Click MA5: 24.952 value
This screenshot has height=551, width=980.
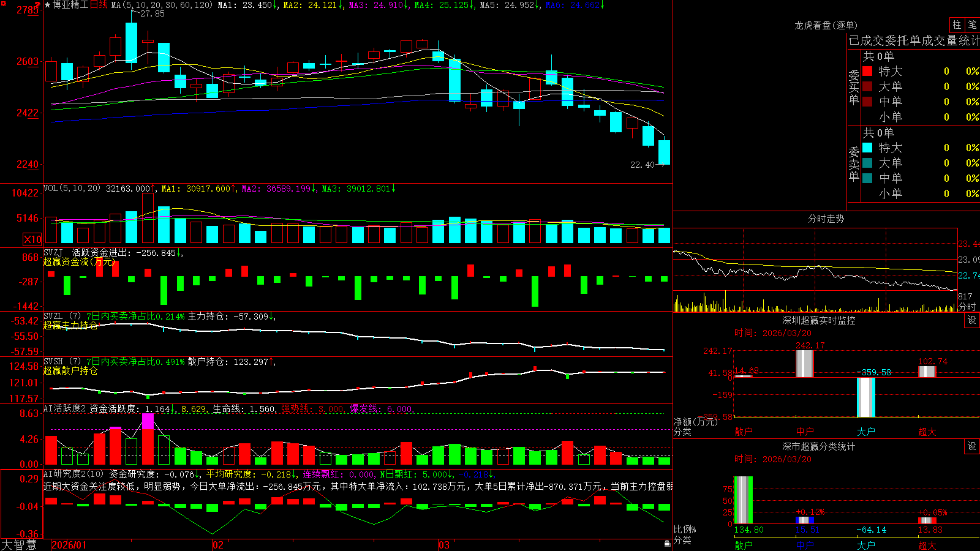pos(510,5)
